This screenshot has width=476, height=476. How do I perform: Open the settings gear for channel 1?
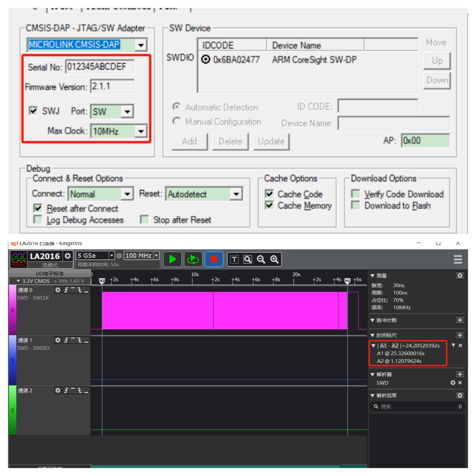58,340
